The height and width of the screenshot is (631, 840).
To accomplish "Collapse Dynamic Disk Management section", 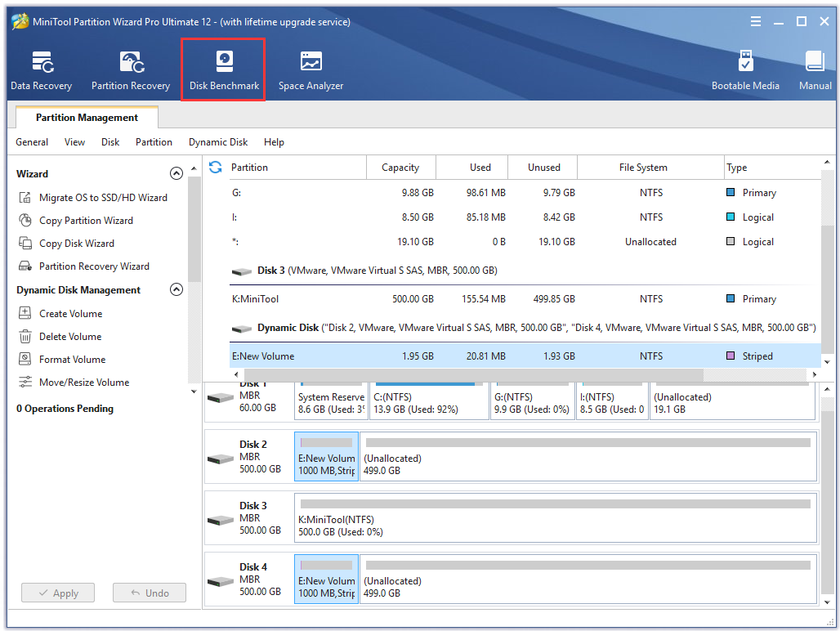I will (176, 290).
